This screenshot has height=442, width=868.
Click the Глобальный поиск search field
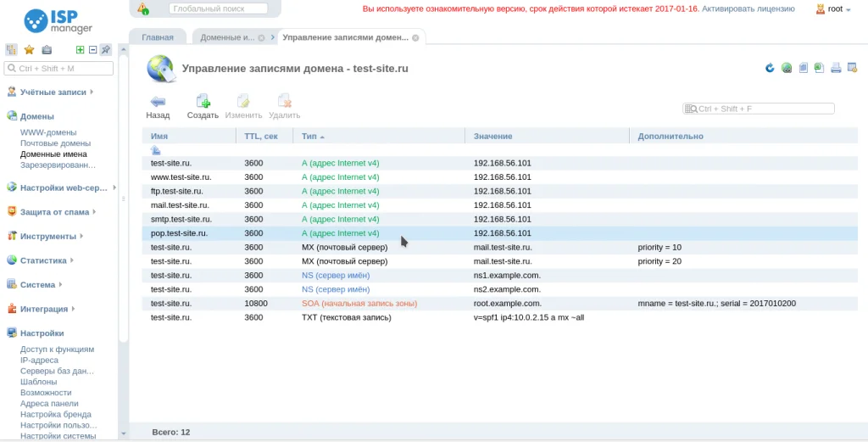pos(217,9)
